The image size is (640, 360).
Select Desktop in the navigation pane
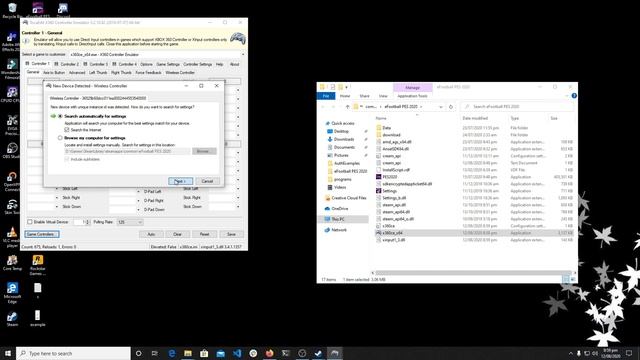341,131
